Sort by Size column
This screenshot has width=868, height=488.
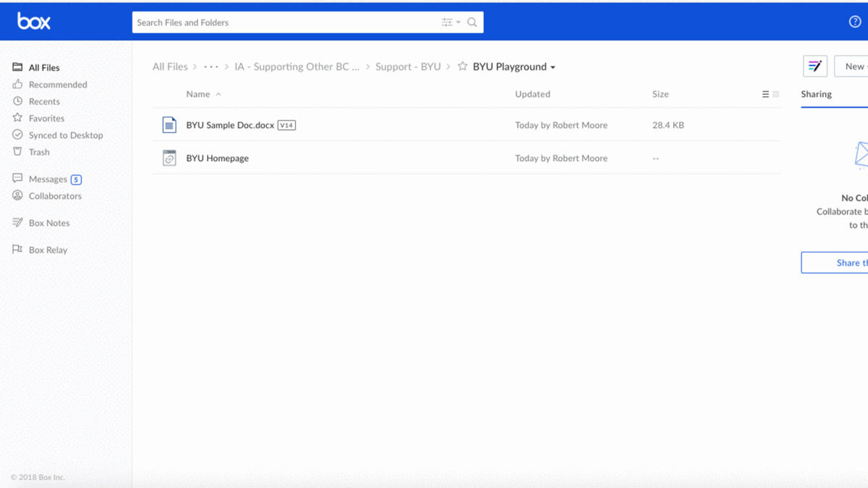pos(660,94)
